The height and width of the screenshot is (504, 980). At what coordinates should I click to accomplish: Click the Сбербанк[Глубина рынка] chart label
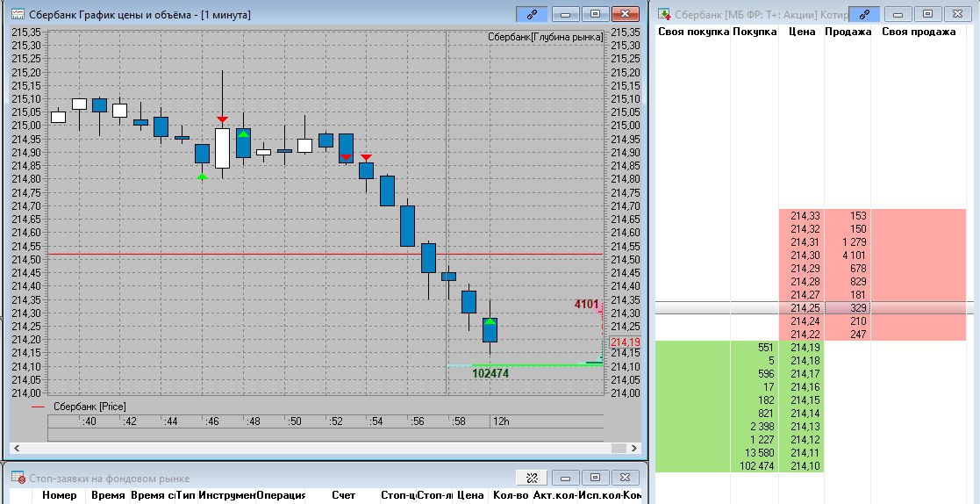pyautogui.click(x=545, y=38)
